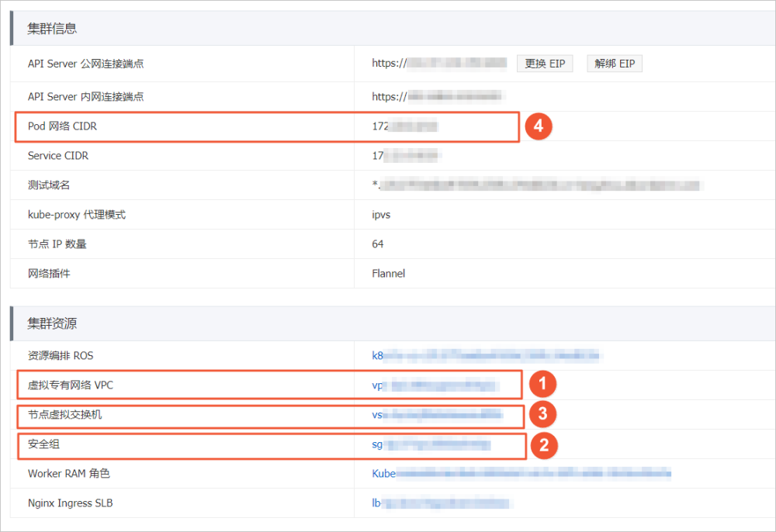
Task: Click the 测试域名 label
Action: 49,185
